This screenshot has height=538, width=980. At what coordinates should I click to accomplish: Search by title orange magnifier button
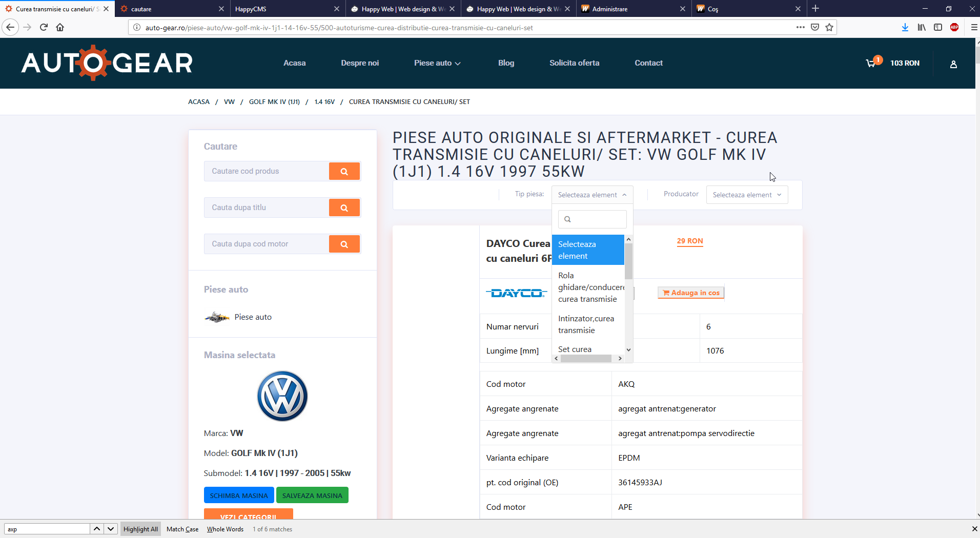click(x=344, y=208)
